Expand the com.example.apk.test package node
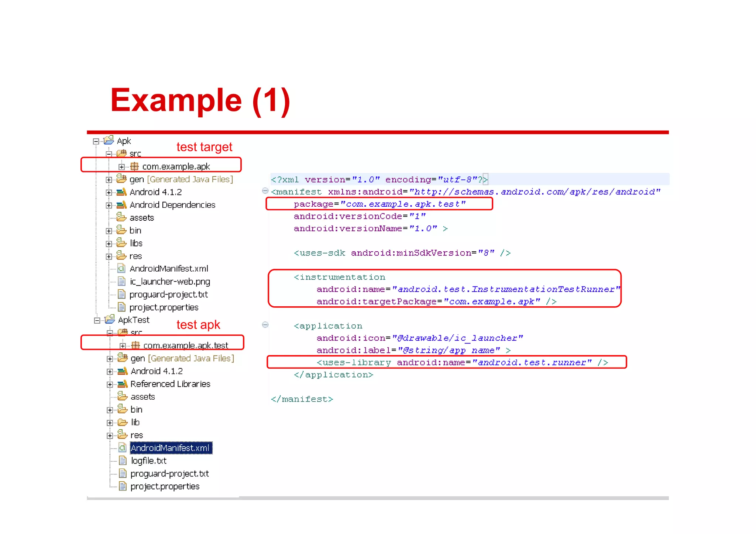This screenshot has height=534, width=756. [123, 346]
